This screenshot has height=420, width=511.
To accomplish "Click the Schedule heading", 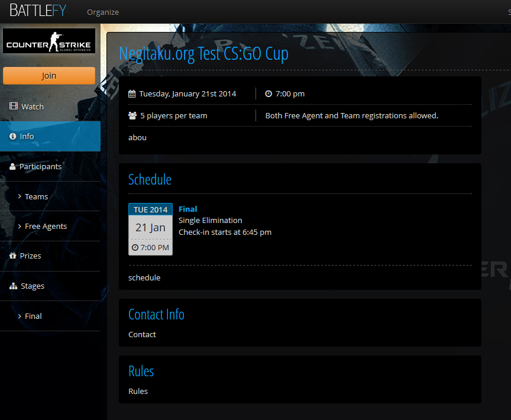I will coord(150,179).
